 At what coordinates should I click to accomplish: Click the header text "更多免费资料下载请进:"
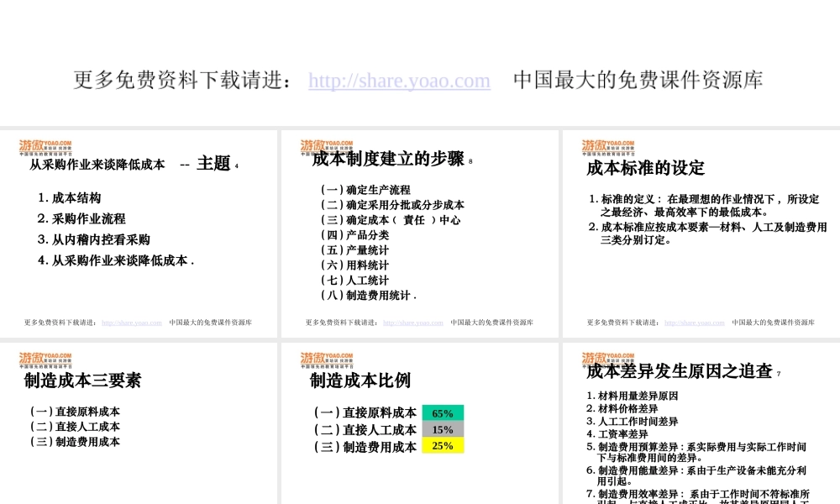tap(182, 81)
